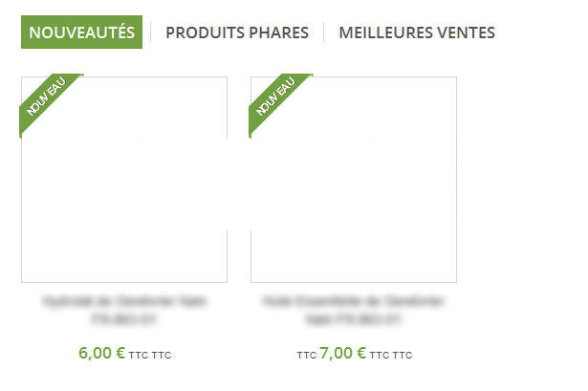Click the divider between NOUVEAUTÉS and PRODUITS PHARES
Image resolution: width=588 pixels, height=391 pixels.
point(150,33)
